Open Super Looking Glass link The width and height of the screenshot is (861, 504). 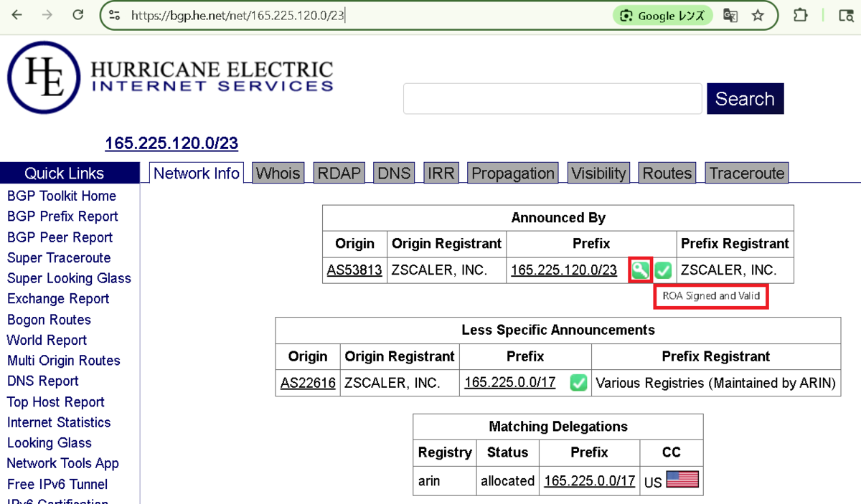tap(69, 278)
